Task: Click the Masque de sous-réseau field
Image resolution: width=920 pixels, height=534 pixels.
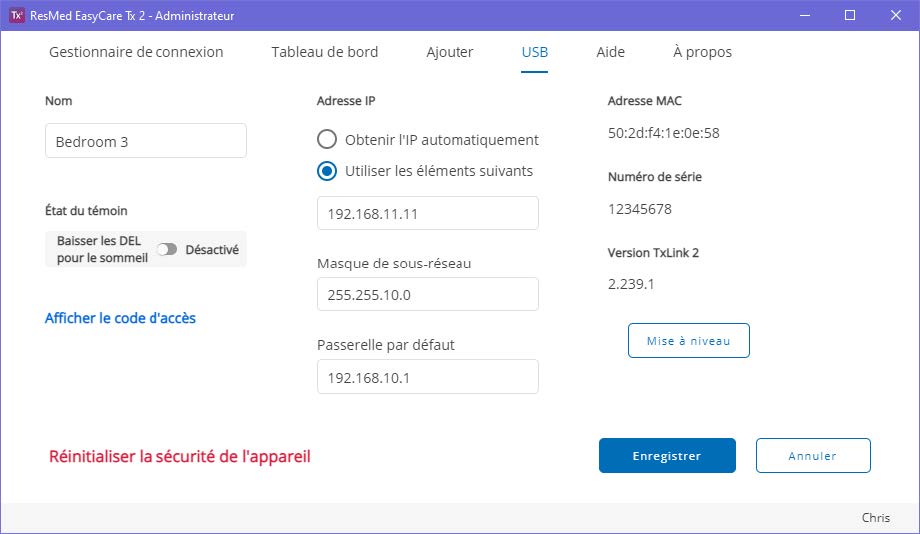Action: pos(428,294)
